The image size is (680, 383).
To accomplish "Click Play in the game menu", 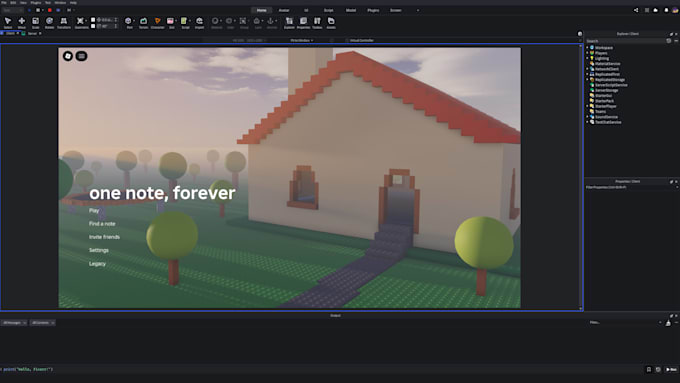I will pyautogui.click(x=94, y=210).
